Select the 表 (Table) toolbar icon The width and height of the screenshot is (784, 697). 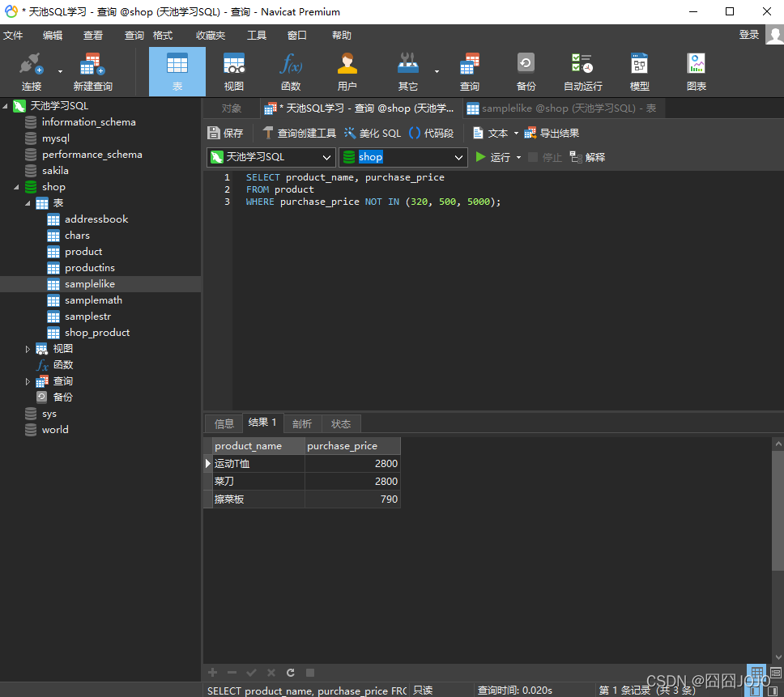(177, 71)
